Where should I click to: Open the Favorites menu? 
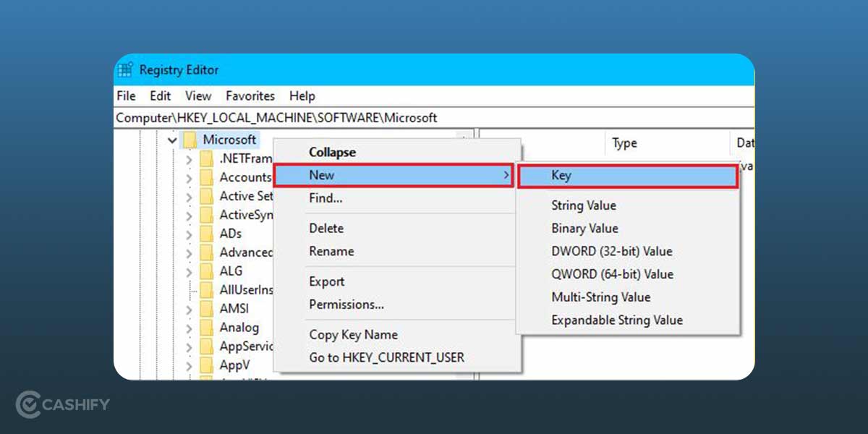pos(250,95)
